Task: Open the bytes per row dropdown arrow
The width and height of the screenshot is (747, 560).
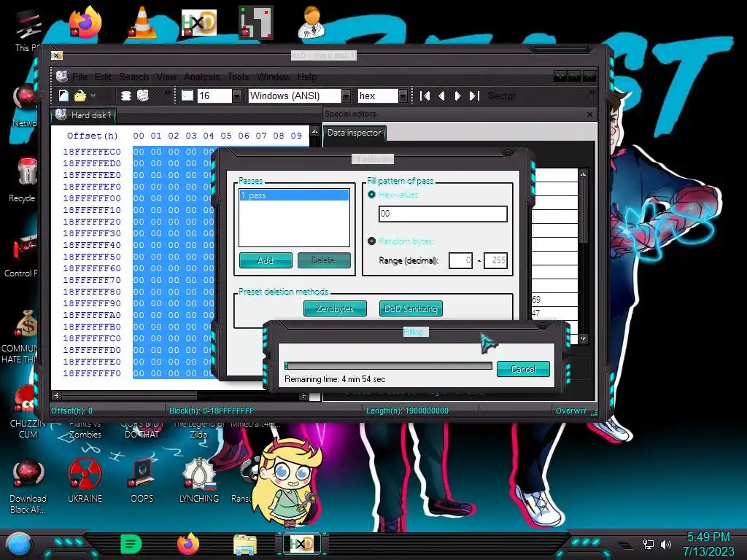Action: pyautogui.click(x=236, y=96)
